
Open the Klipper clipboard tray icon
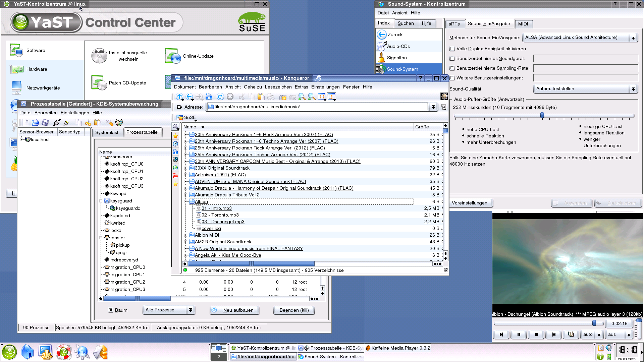[600, 348]
